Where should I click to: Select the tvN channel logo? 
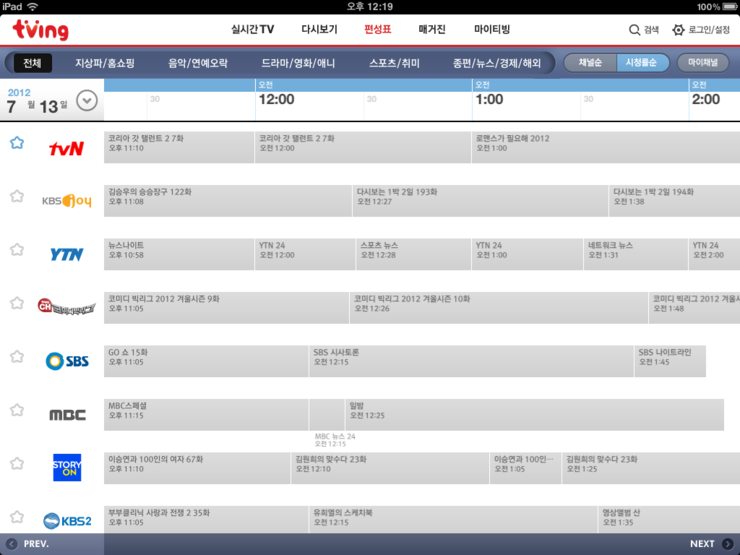67,148
